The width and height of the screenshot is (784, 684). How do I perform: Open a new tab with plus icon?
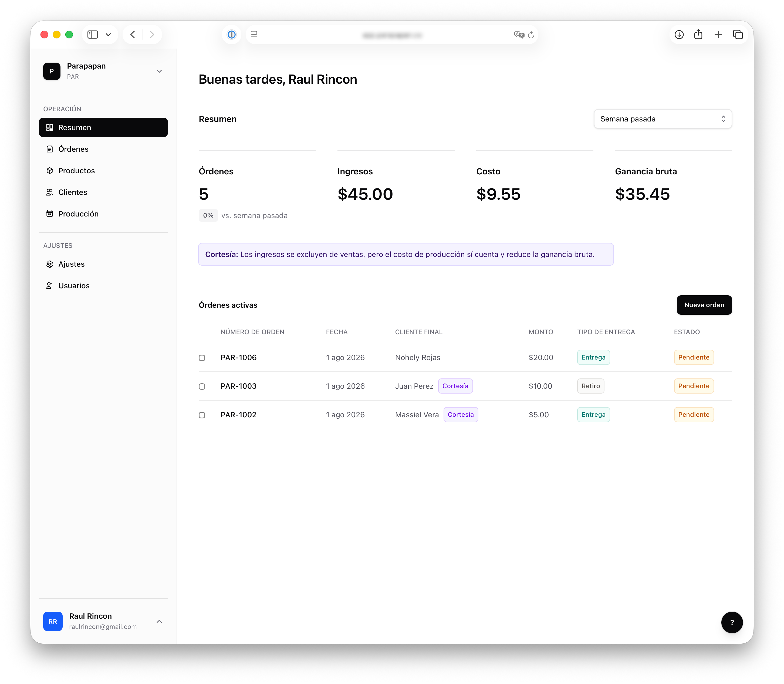point(718,35)
